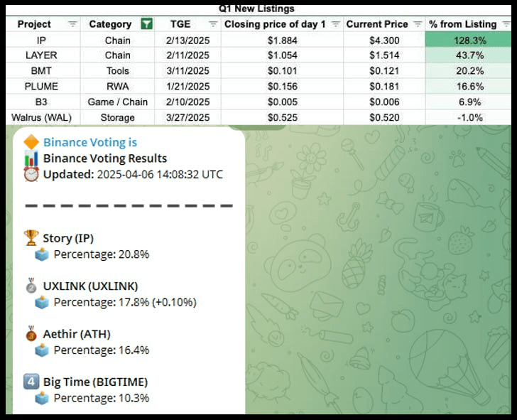Select the 'TGE' column header
Viewport: 517px width, 420px height.
180,24
